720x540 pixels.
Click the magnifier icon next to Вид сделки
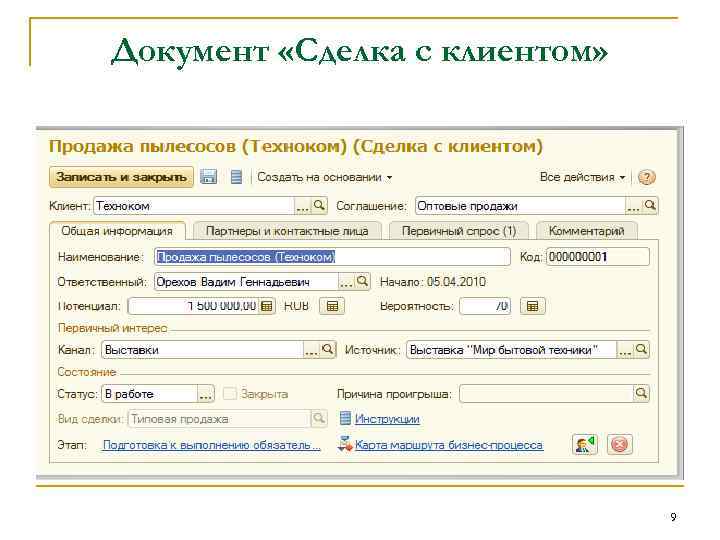pos(319,419)
